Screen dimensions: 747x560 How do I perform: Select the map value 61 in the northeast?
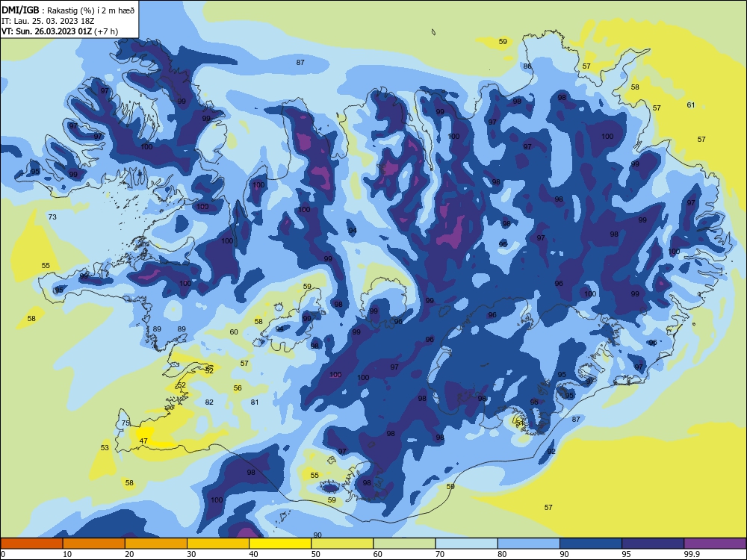691,105
